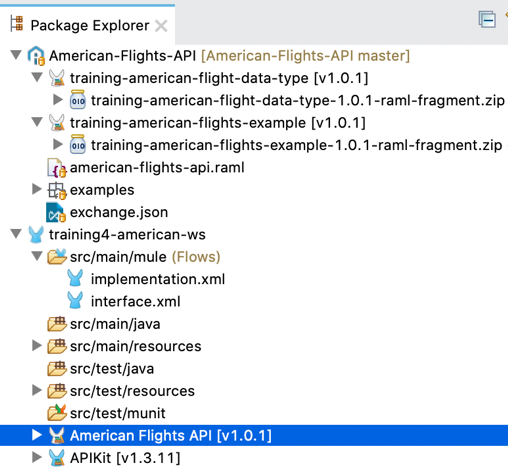Collapse training-american-flight-data-type dependency

tap(37, 77)
